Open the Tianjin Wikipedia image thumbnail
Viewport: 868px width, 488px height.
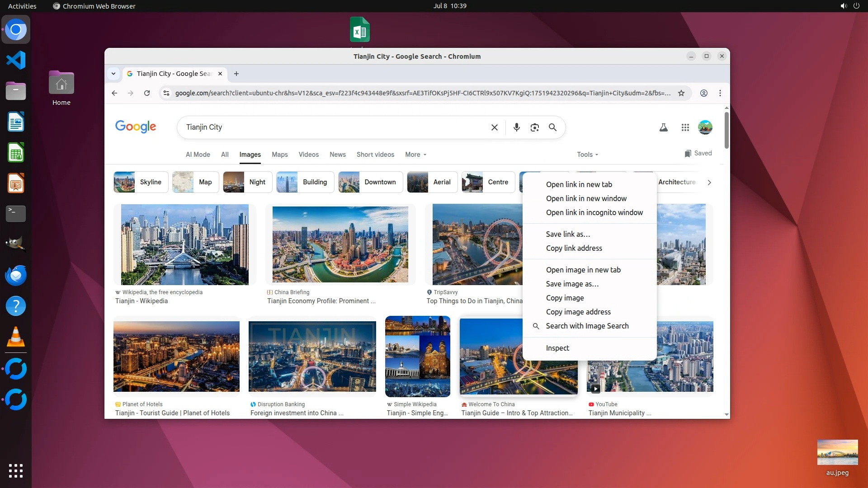184,244
